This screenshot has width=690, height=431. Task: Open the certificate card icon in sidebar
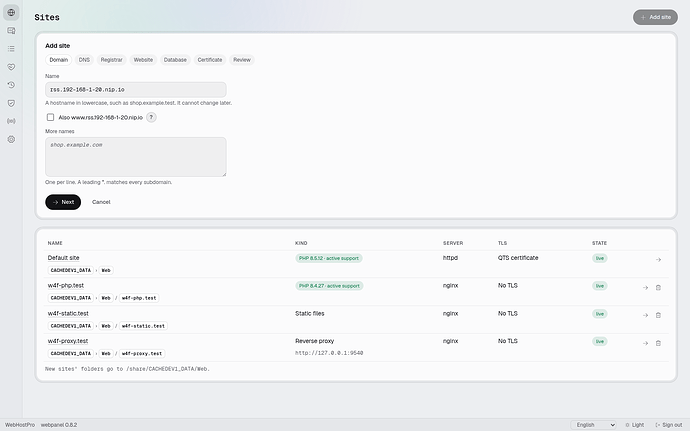click(11, 30)
